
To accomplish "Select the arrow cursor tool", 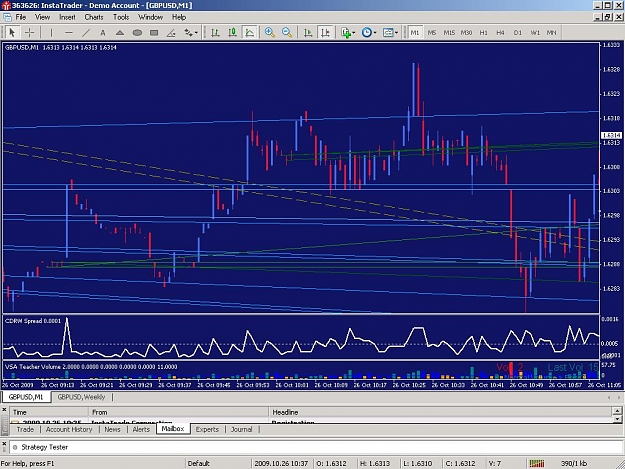I will click(x=12, y=33).
